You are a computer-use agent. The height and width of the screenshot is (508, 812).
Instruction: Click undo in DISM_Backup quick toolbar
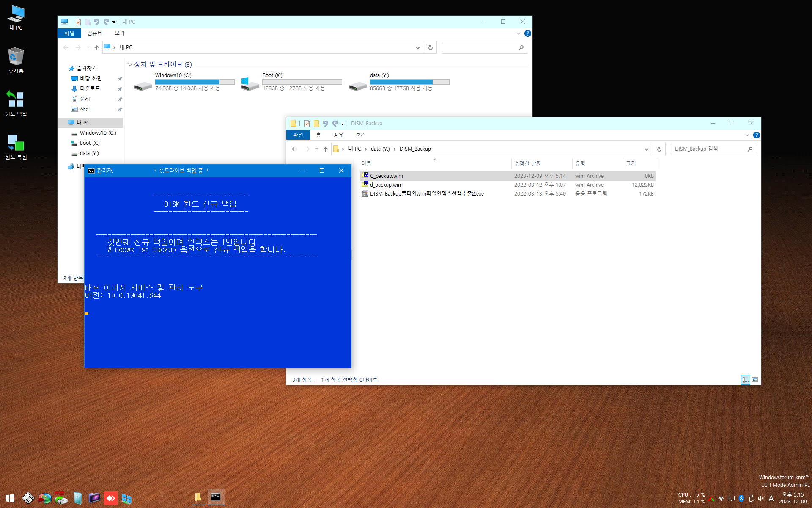point(325,124)
